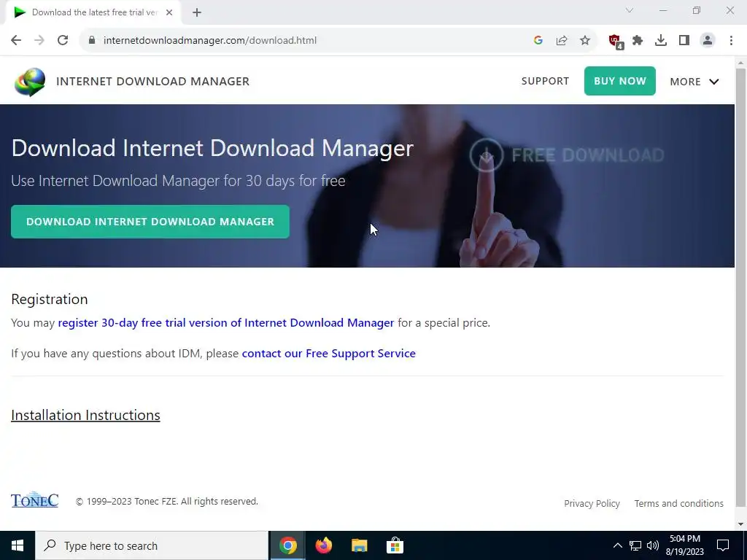This screenshot has height=560, width=747.
Task: Open the Installation Instructions link
Action: coord(86,415)
